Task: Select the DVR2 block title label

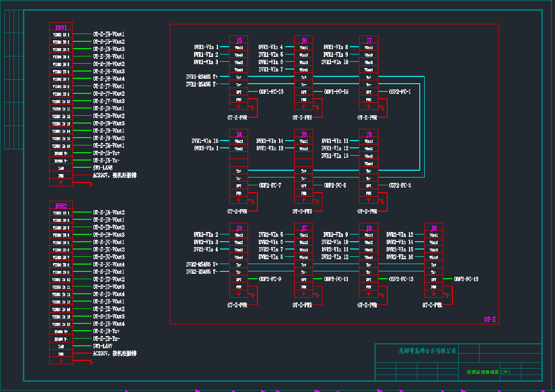Action: coord(61,206)
